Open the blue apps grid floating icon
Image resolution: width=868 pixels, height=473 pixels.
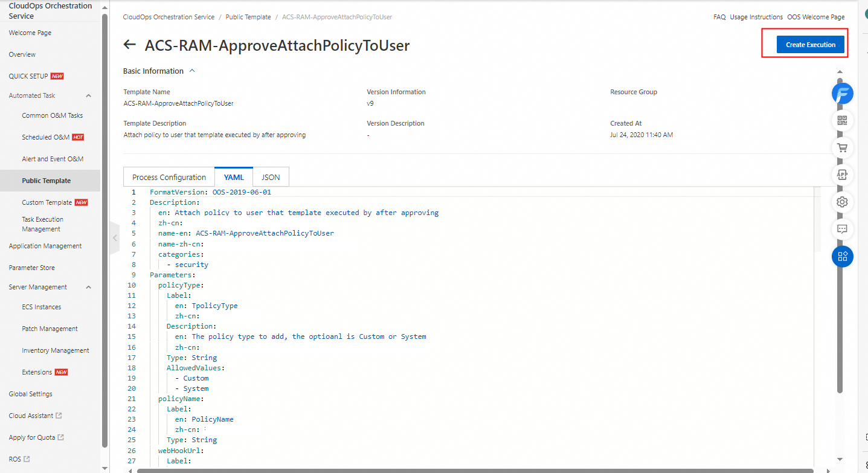click(843, 256)
